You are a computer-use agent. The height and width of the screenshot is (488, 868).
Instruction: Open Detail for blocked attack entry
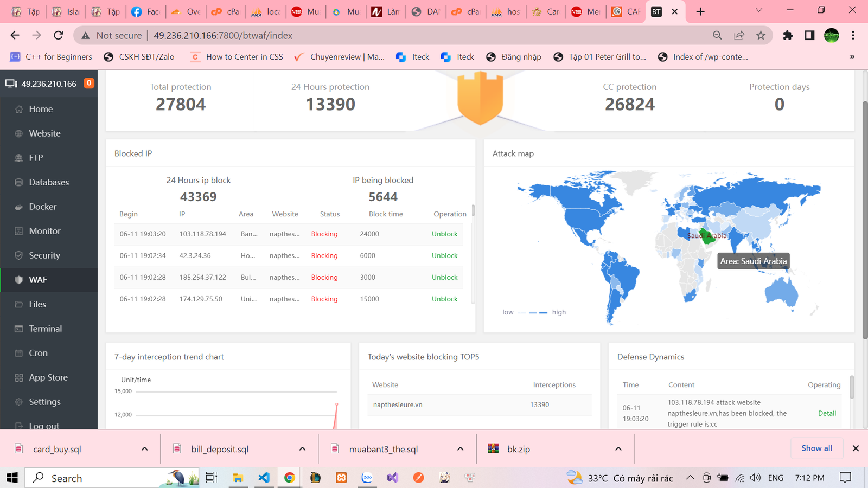click(x=827, y=413)
